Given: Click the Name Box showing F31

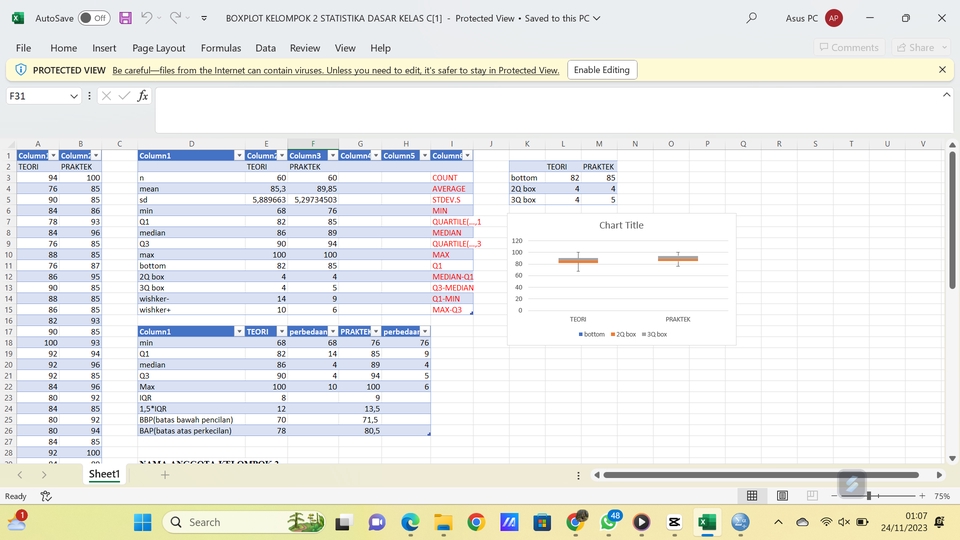Looking at the screenshot, I should (x=37, y=96).
